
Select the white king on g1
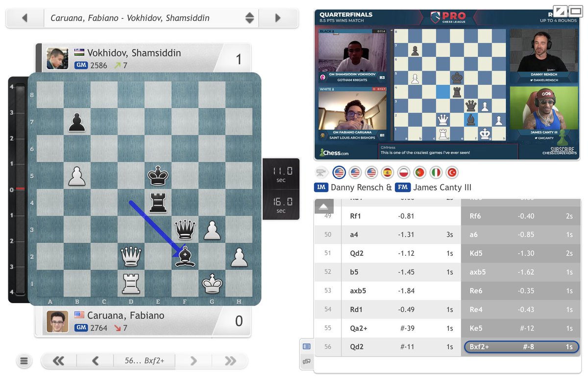point(212,283)
